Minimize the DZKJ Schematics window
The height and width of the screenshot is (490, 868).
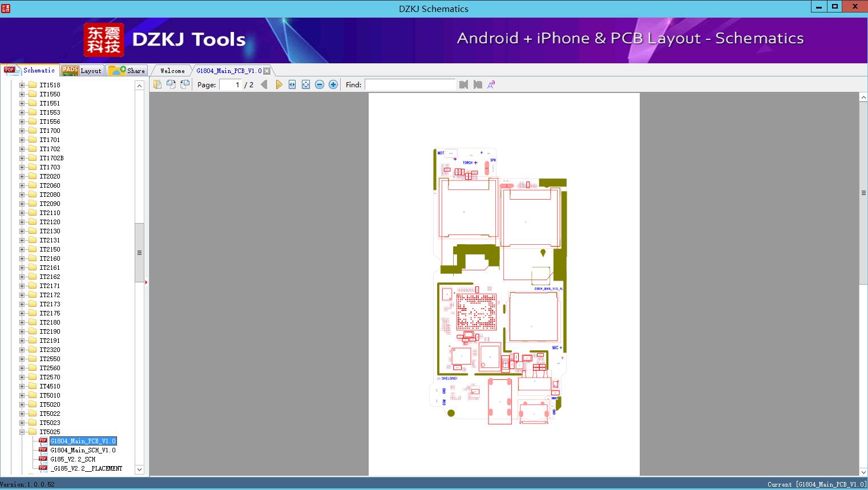[x=819, y=6]
